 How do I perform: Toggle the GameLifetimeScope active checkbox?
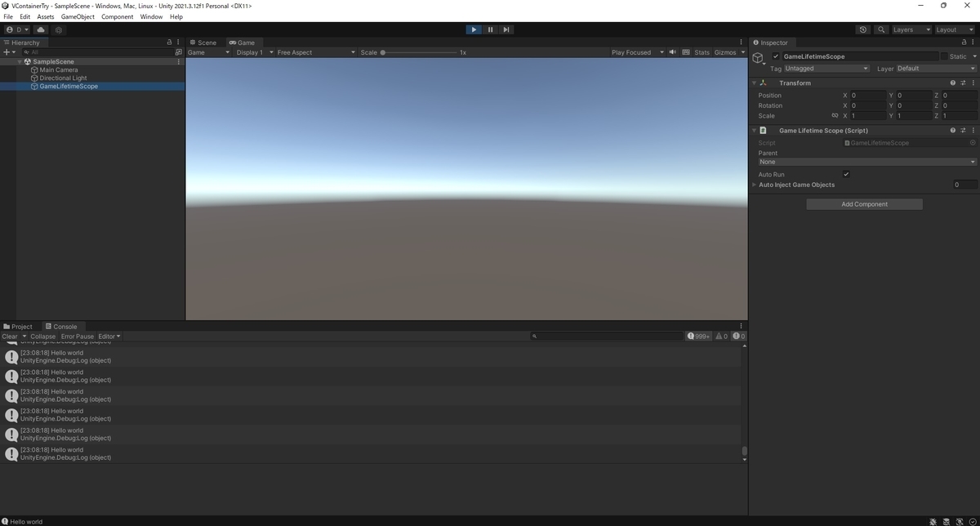point(776,56)
